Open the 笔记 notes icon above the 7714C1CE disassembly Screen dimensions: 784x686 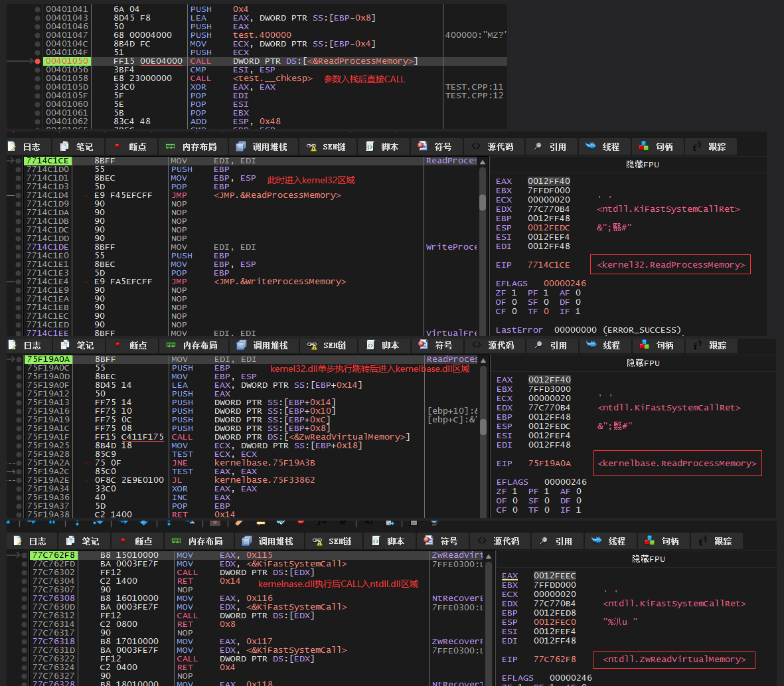64,147
